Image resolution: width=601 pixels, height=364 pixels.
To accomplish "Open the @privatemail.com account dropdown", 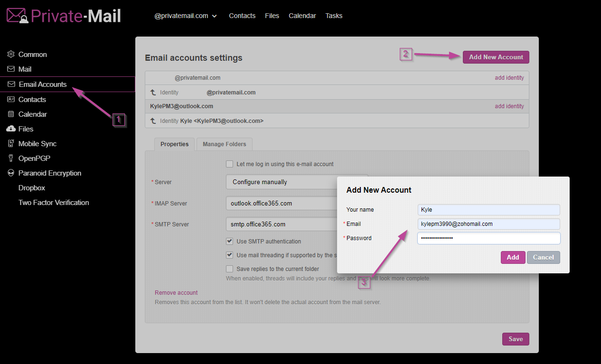I will click(185, 16).
